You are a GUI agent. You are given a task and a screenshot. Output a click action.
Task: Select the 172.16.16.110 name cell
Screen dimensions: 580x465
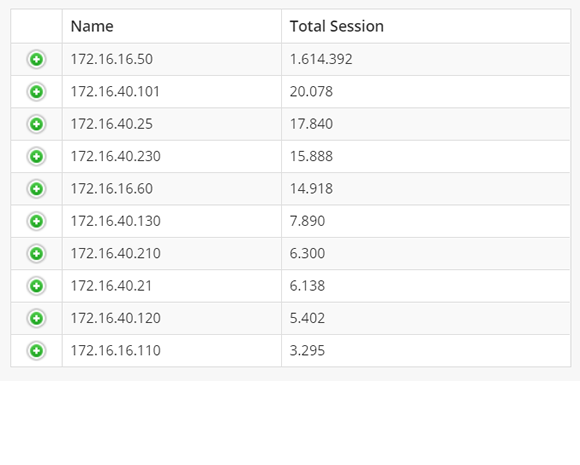tap(172, 351)
